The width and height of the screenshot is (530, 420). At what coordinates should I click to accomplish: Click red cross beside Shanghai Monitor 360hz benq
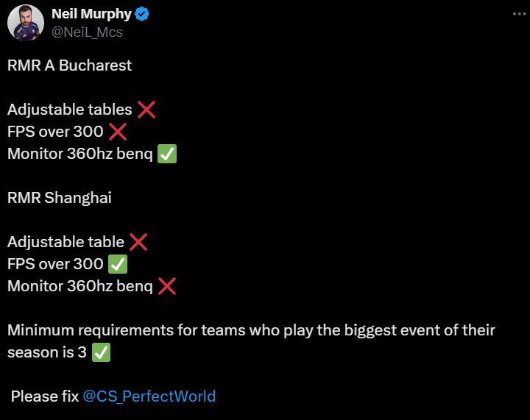tap(167, 286)
